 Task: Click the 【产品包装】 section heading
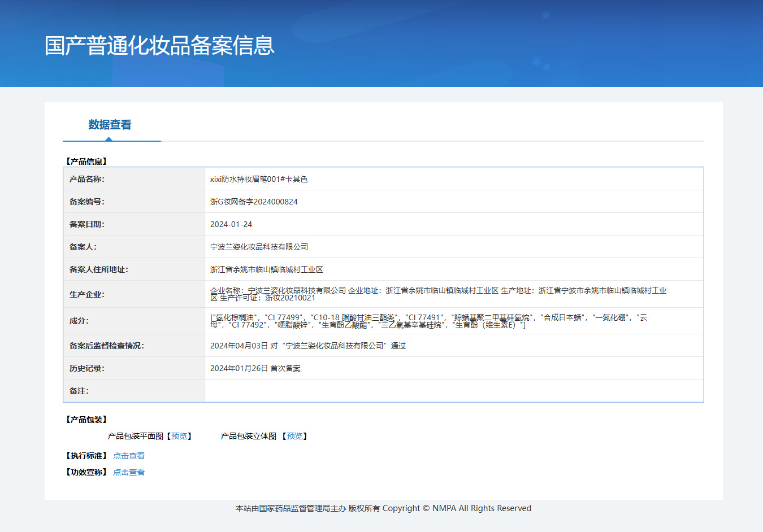point(86,420)
